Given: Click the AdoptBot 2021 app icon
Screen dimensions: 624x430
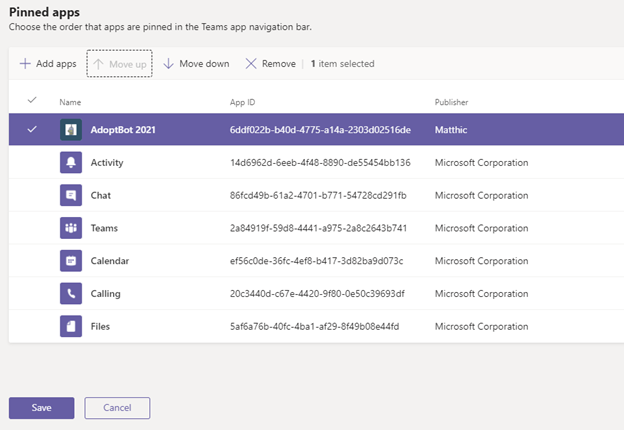Looking at the screenshot, I should (x=71, y=130).
